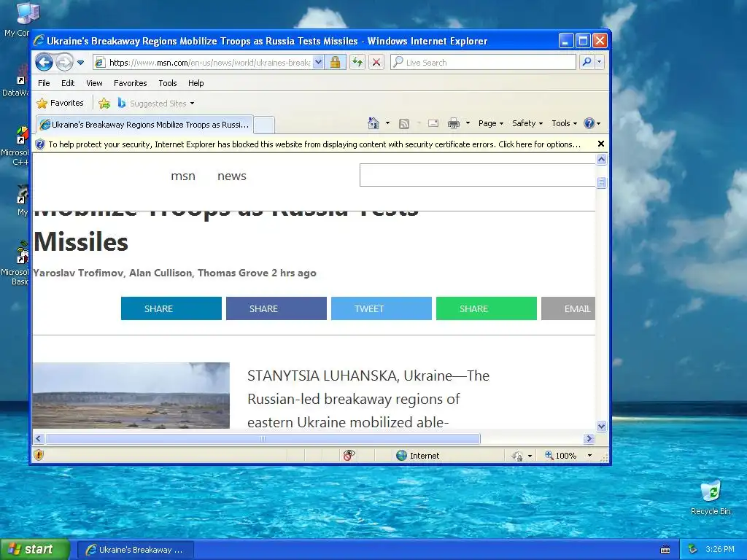Click the first blue SHARE button
The width and height of the screenshot is (747, 560).
pos(171,308)
